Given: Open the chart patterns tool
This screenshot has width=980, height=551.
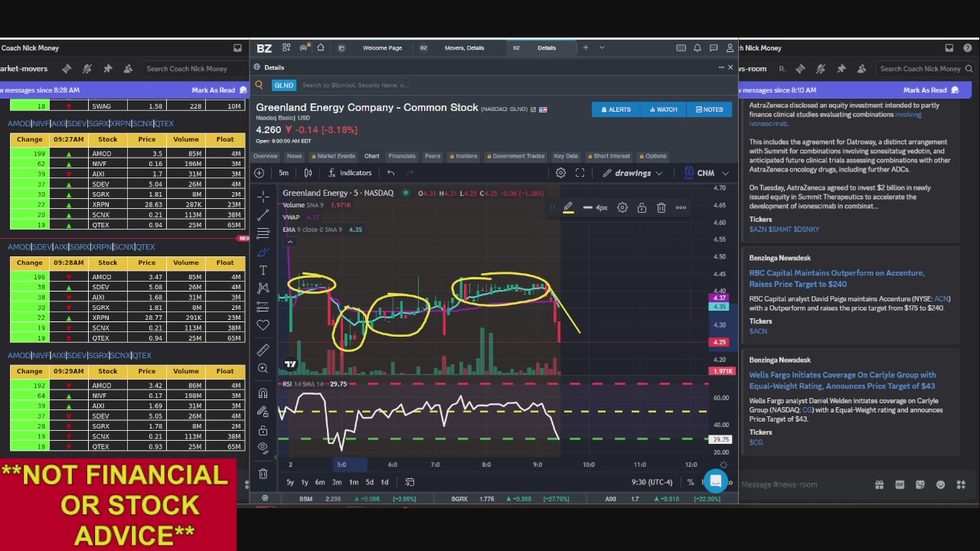Looking at the screenshot, I should (x=263, y=288).
